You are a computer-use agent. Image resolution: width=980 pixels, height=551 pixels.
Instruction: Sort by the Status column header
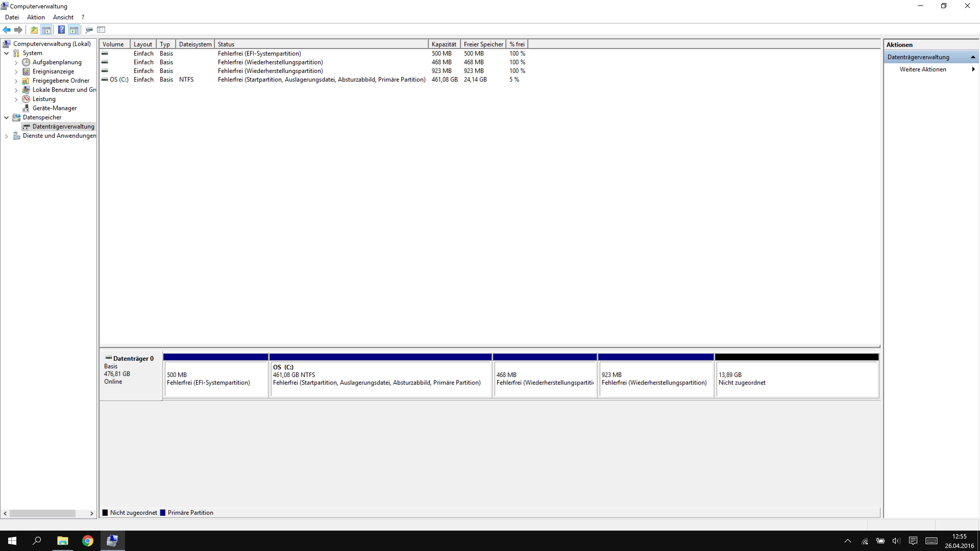coord(322,44)
